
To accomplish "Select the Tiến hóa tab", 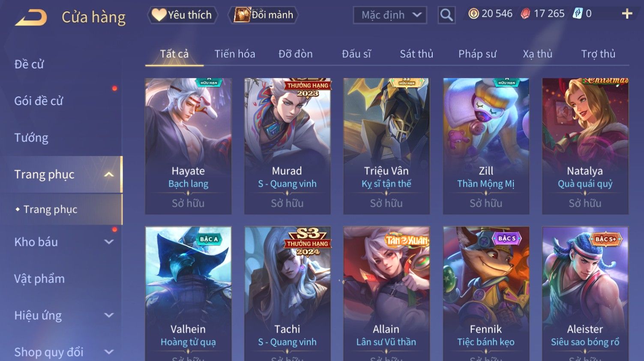I will tap(235, 54).
